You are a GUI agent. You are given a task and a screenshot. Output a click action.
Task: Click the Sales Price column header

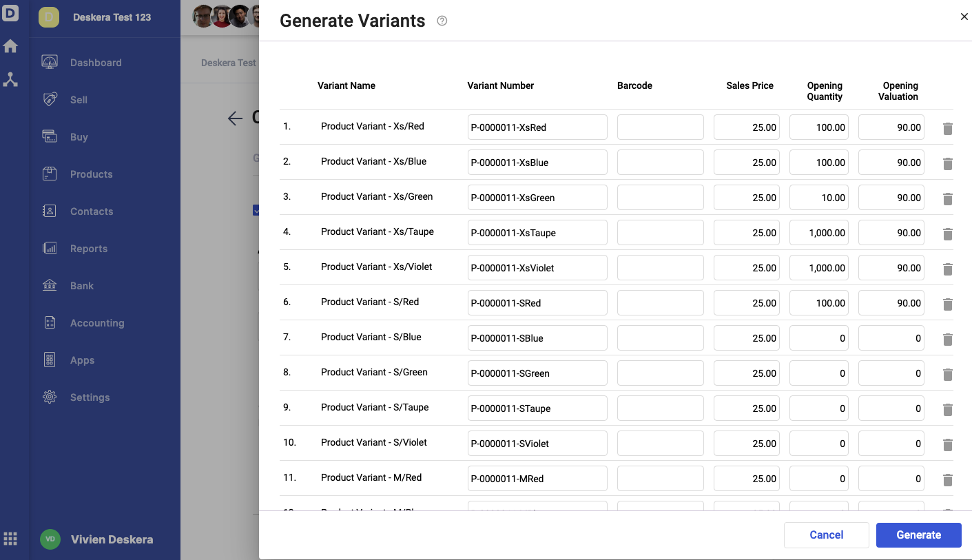pos(749,86)
